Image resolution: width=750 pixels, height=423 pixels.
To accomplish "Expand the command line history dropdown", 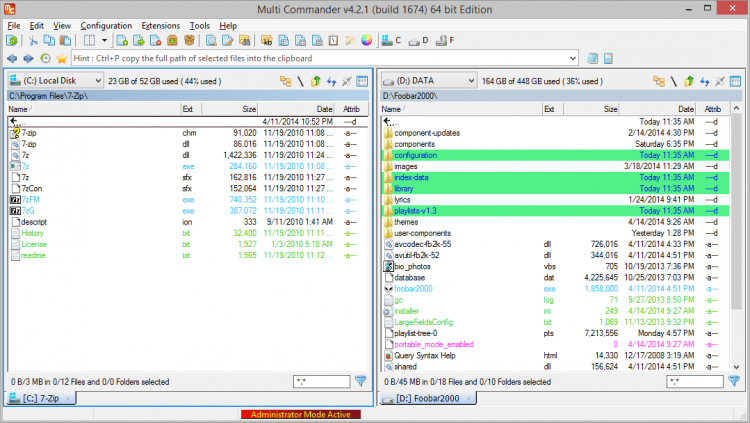I will point(573,58).
